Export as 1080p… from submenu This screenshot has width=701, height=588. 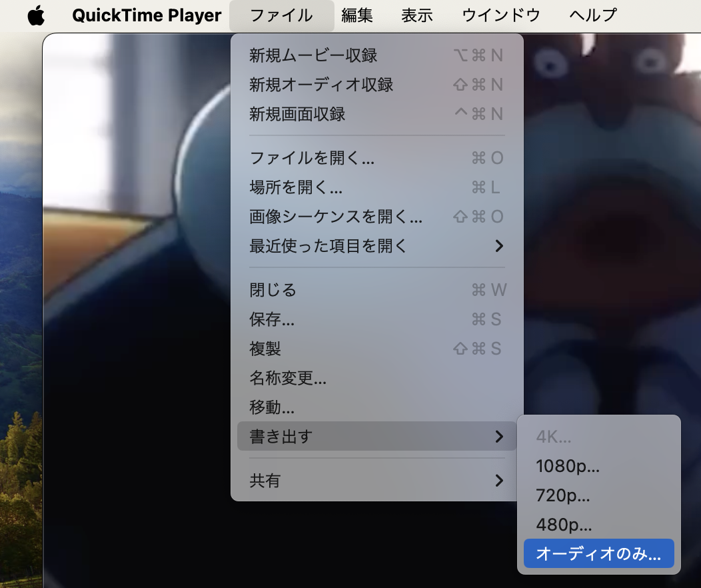tap(598, 466)
